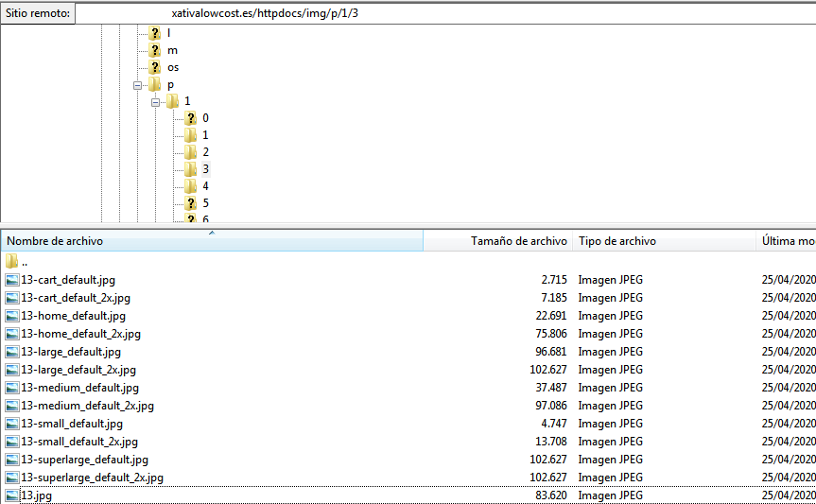Select file 13-large_default.jpg icon
Screen dimensions: 816x504
click(12, 352)
